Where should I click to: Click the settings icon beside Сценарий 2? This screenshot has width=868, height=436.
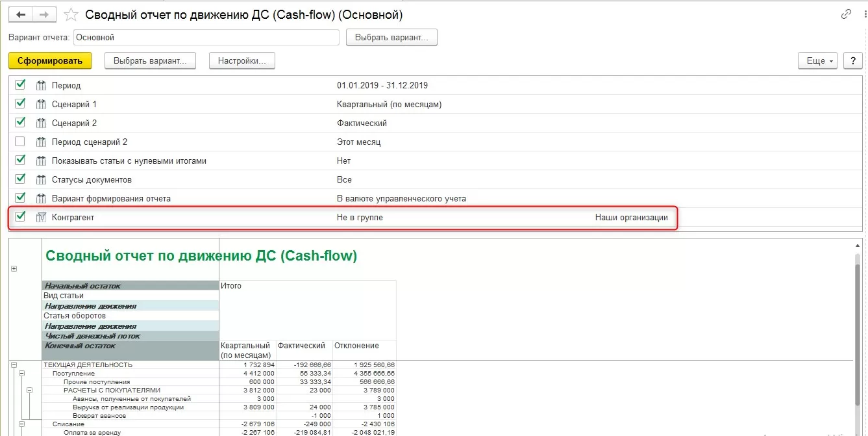(42, 123)
